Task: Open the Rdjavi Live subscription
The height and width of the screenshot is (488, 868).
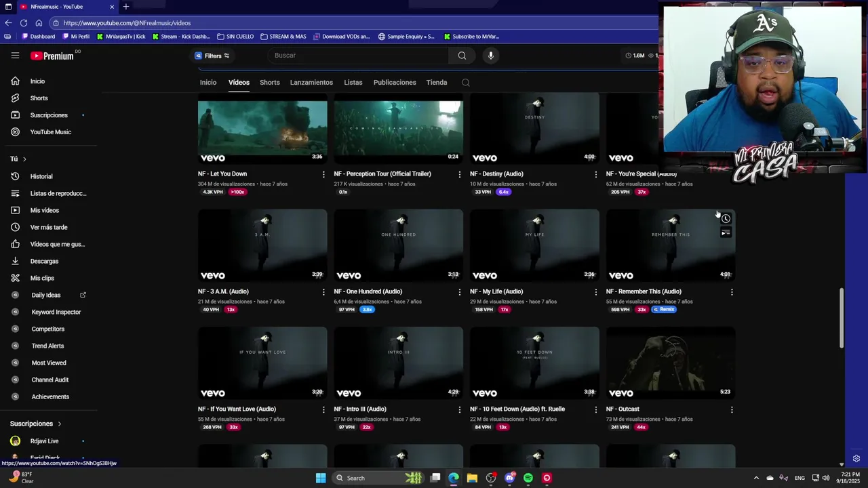Action: 44,441
